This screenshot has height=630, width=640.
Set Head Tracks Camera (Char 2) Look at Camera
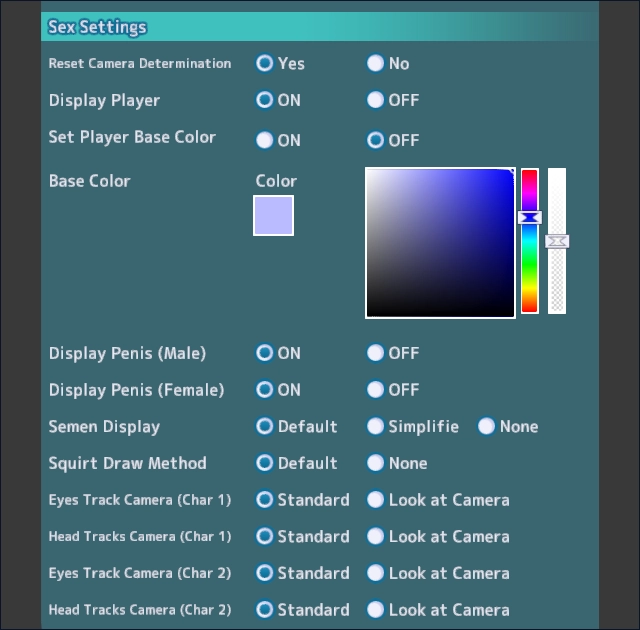click(x=375, y=610)
